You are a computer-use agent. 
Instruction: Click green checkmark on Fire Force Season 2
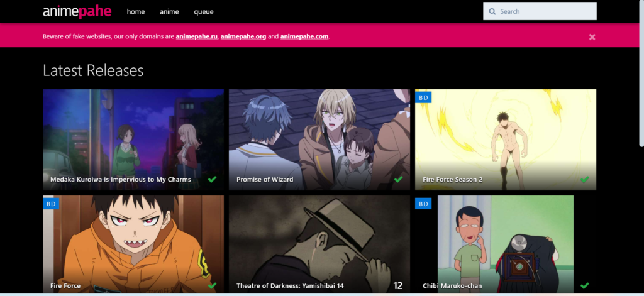584,179
